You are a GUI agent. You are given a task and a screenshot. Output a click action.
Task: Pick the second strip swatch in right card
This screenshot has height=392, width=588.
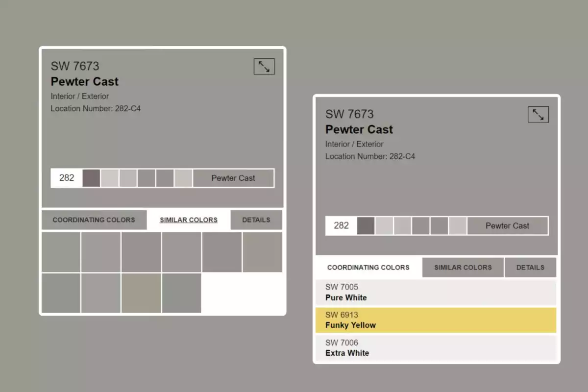384,226
